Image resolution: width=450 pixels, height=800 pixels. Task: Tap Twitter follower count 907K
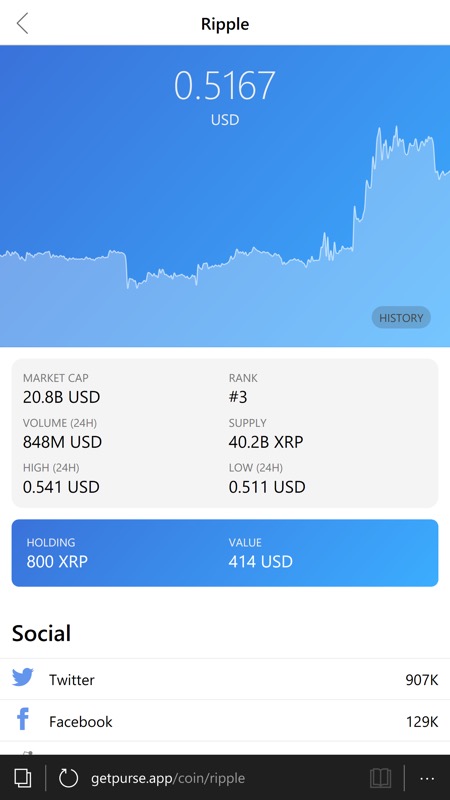point(422,680)
